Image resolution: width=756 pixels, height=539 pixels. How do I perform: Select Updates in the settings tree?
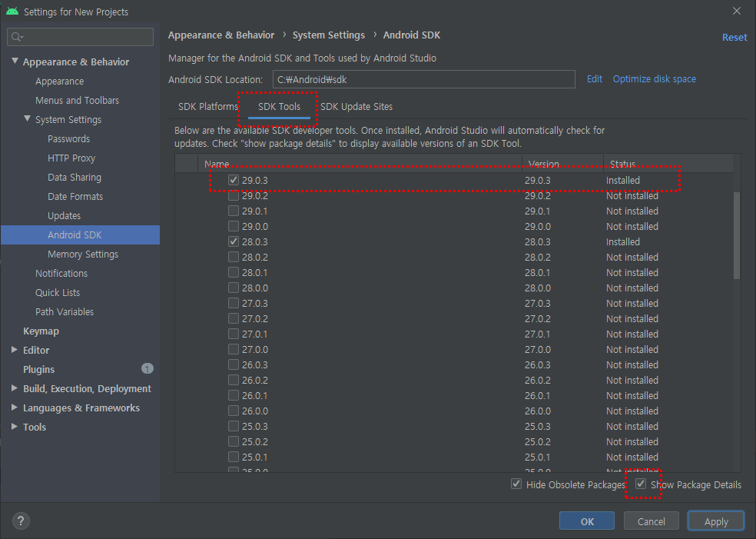pos(64,216)
